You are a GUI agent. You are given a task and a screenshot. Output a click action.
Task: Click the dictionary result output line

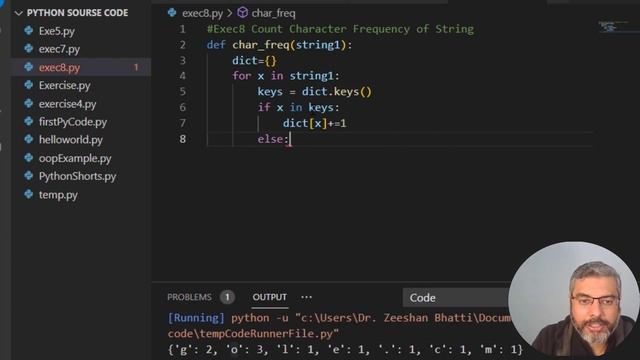(x=345, y=350)
